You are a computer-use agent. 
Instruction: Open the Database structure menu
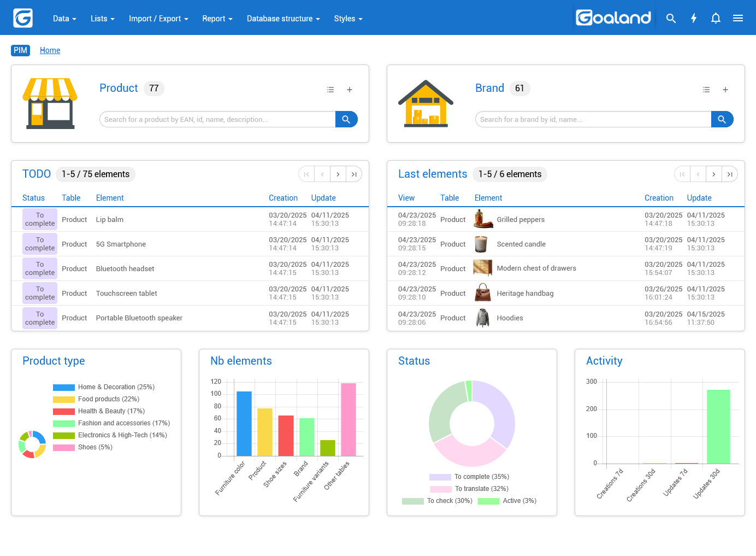[x=283, y=18]
